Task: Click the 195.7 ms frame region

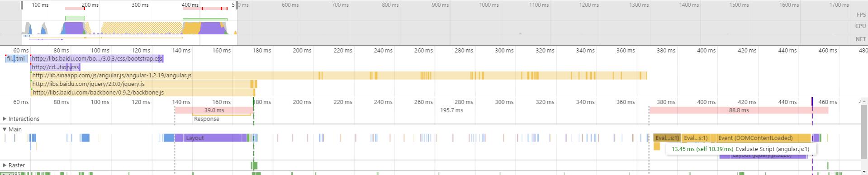Action: 451,110
